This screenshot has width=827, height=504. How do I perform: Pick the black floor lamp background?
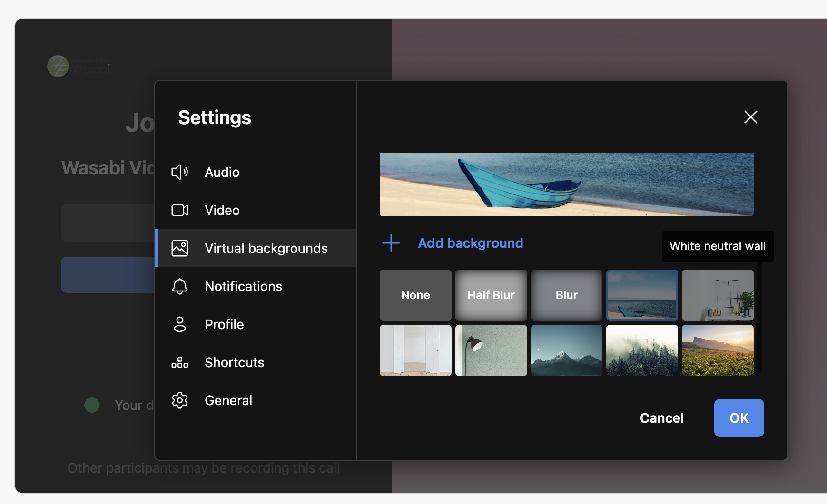pos(491,350)
